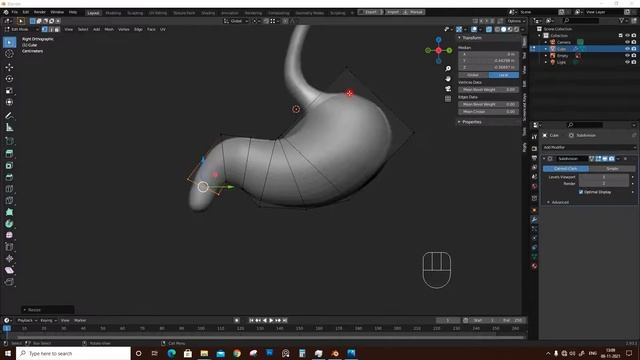
Task: Open the File menu
Action: (15, 12)
